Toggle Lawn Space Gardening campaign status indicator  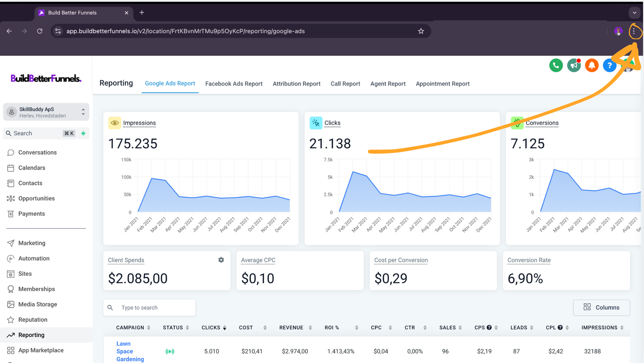[170, 351]
